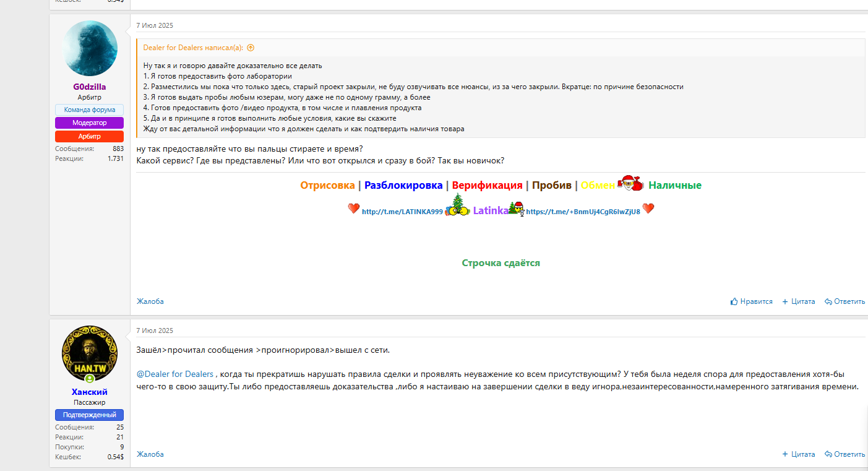The height and width of the screenshot is (471, 868).
Task: Click the 7 Июл 2025 date permalink
Action: 153,25
